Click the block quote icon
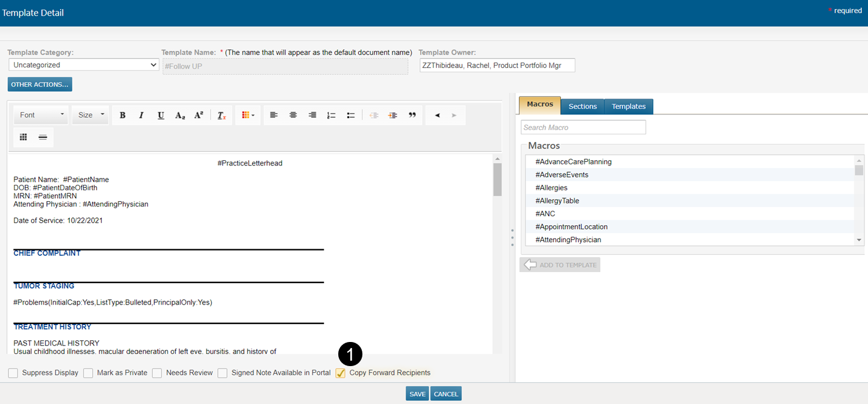This screenshot has height=404, width=868. [x=412, y=115]
